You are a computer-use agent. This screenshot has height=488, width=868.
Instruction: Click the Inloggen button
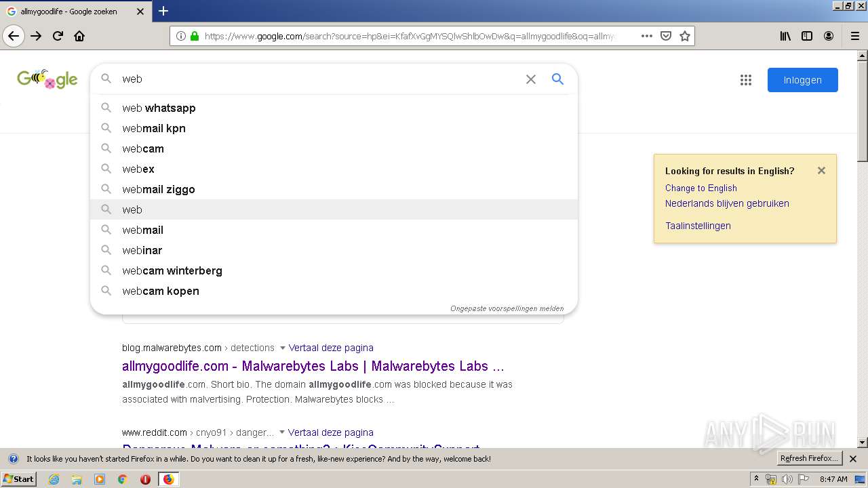point(803,80)
